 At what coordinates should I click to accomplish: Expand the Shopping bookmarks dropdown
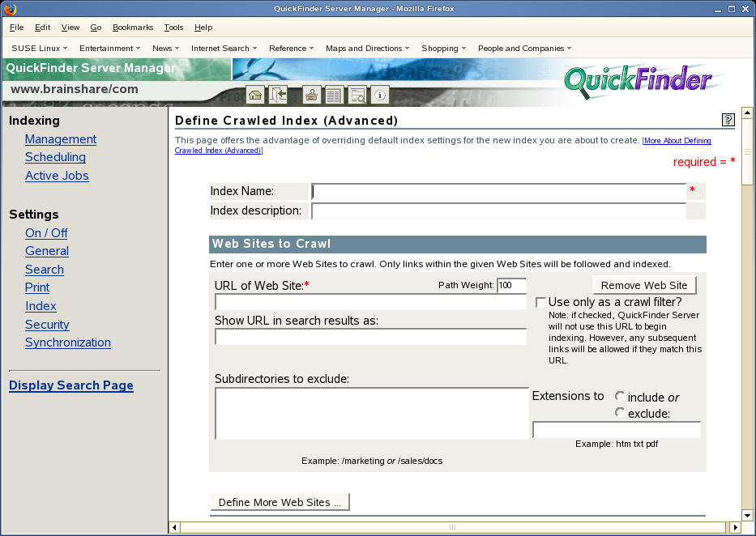[443, 48]
